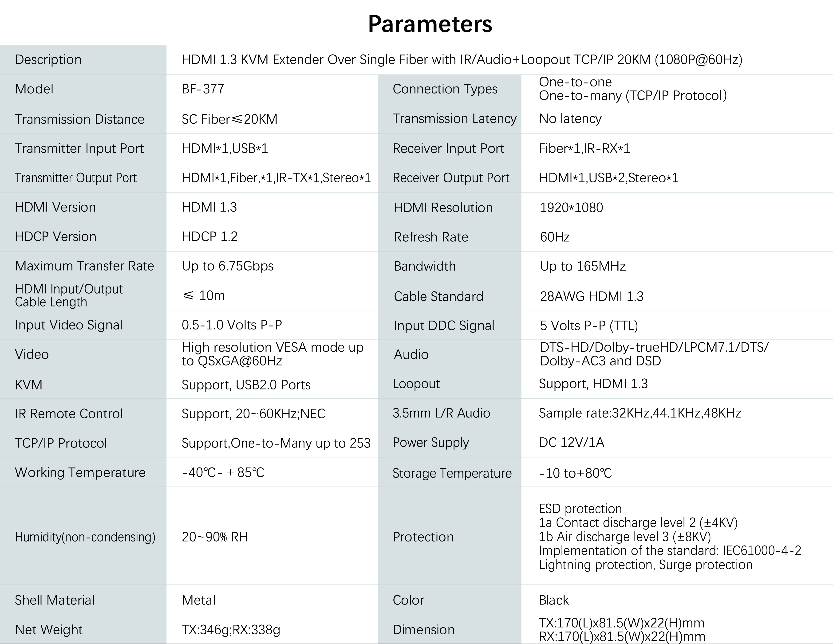
Task: Select the Transmission Latency label
Action: click(x=455, y=119)
